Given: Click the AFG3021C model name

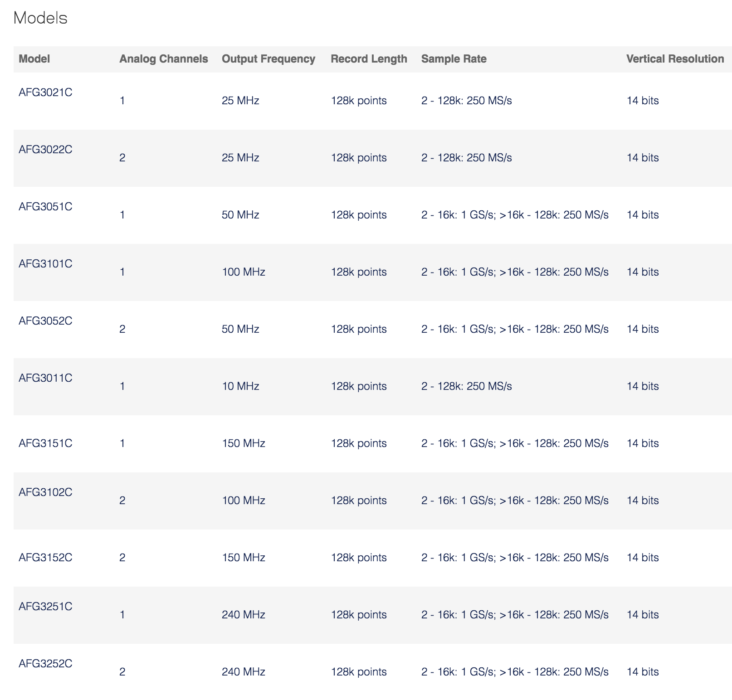Looking at the screenshot, I should [x=45, y=92].
